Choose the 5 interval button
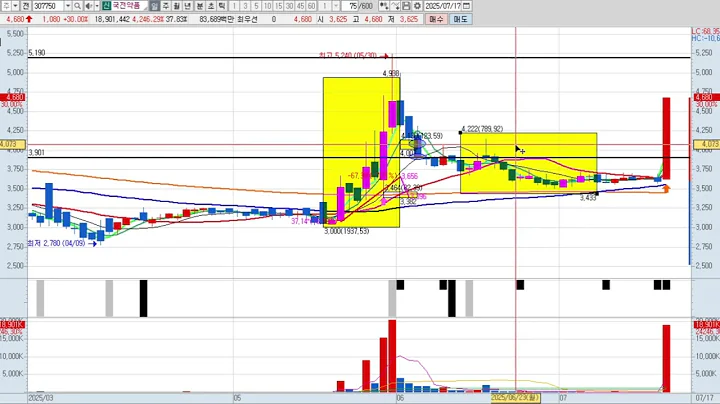The width and height of the screenshot is (720, 404). [x=256, y=6]
